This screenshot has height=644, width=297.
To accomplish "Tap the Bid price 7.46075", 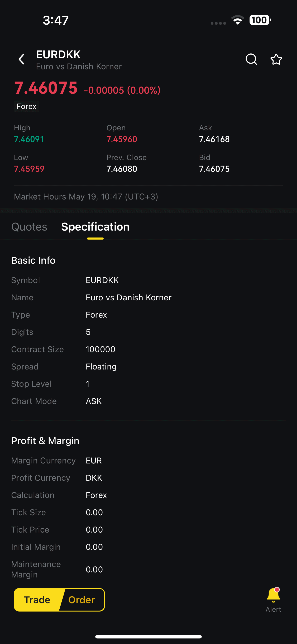I will coord(214,169).
